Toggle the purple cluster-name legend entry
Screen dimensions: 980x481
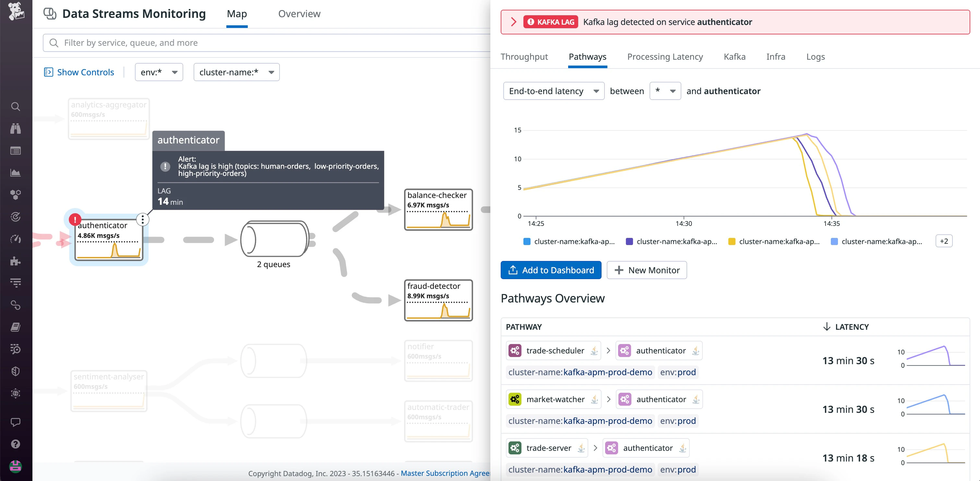tap(672, 241)
